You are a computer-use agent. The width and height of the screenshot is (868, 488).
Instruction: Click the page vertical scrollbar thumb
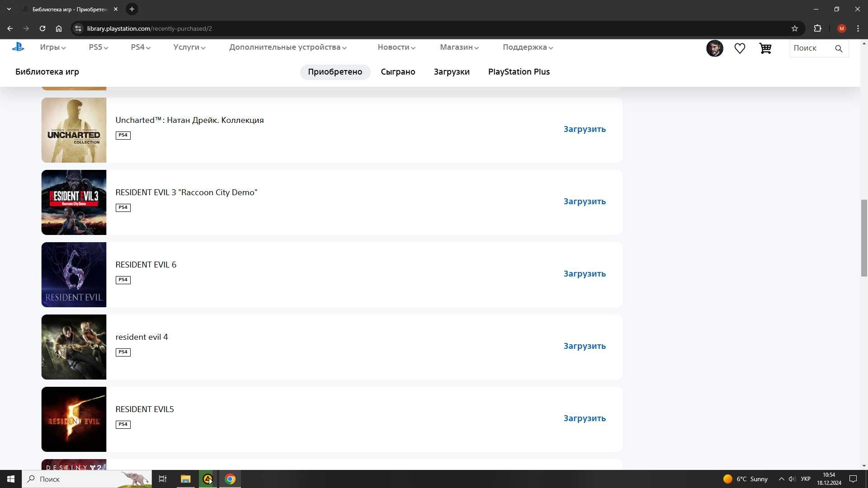[x=864, y=238]
